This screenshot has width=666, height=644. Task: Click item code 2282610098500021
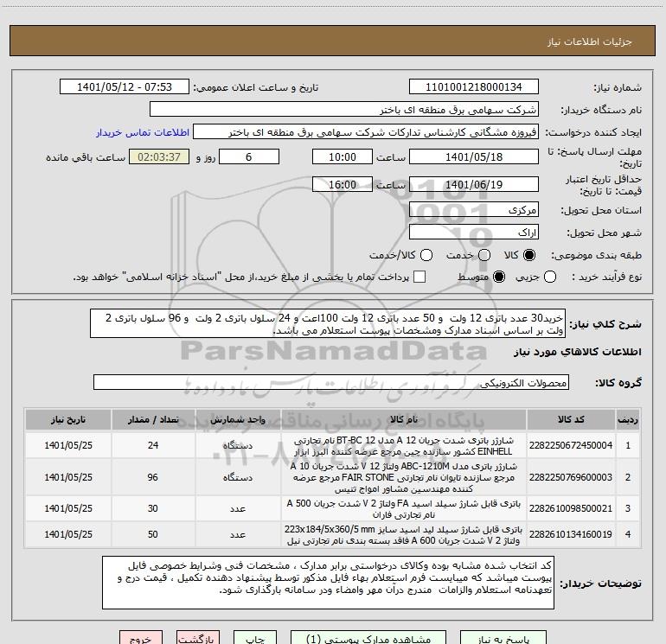click(x=571, y=508)
